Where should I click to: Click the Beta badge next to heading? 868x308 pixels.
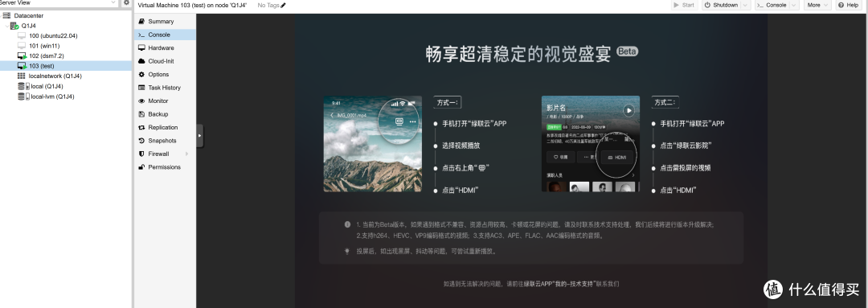point(627,51)
